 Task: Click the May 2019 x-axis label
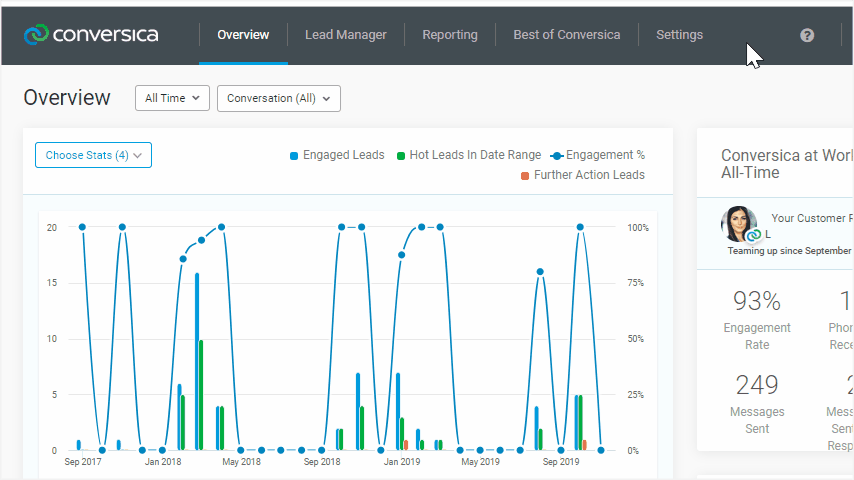point(480,461)
